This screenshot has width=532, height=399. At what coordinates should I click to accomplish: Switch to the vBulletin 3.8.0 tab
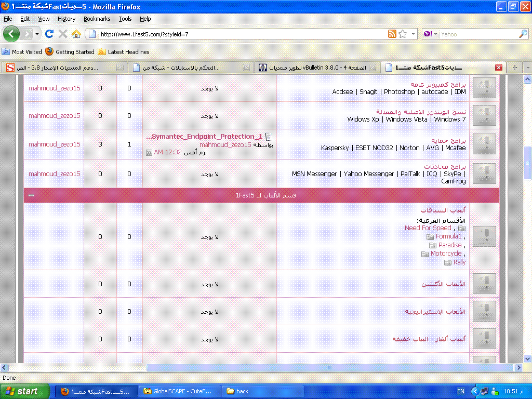[317, 68]
